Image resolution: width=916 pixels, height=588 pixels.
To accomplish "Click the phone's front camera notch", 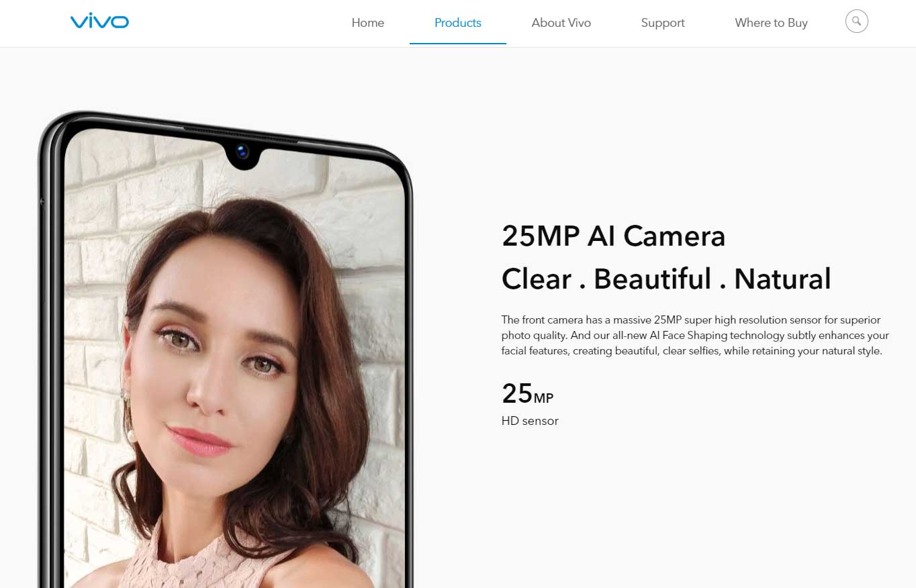I will [242, 155].
